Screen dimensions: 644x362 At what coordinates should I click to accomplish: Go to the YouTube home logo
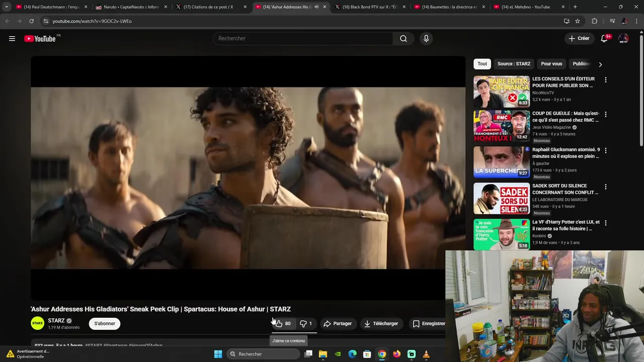40,39
